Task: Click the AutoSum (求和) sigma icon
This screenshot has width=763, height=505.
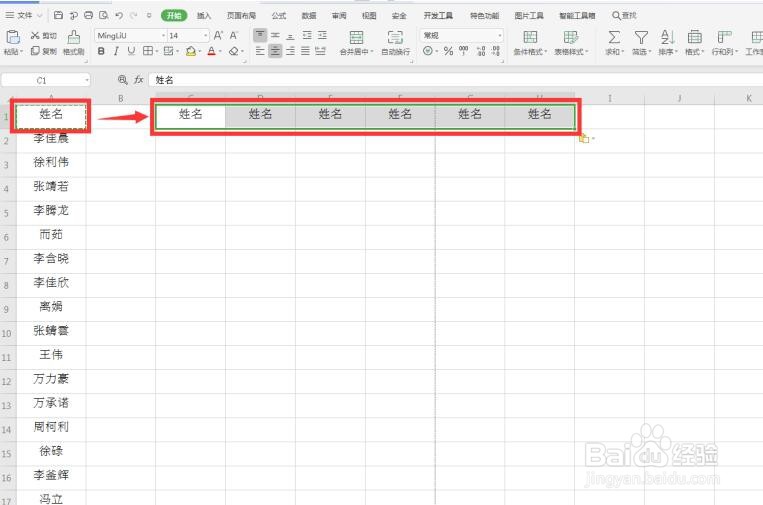Action: [x=615, y=37]
